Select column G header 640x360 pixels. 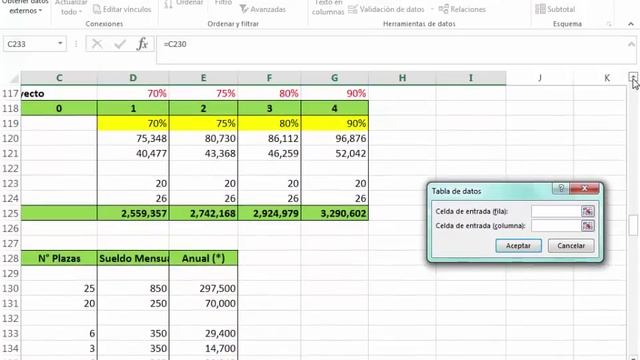(335, 78)
